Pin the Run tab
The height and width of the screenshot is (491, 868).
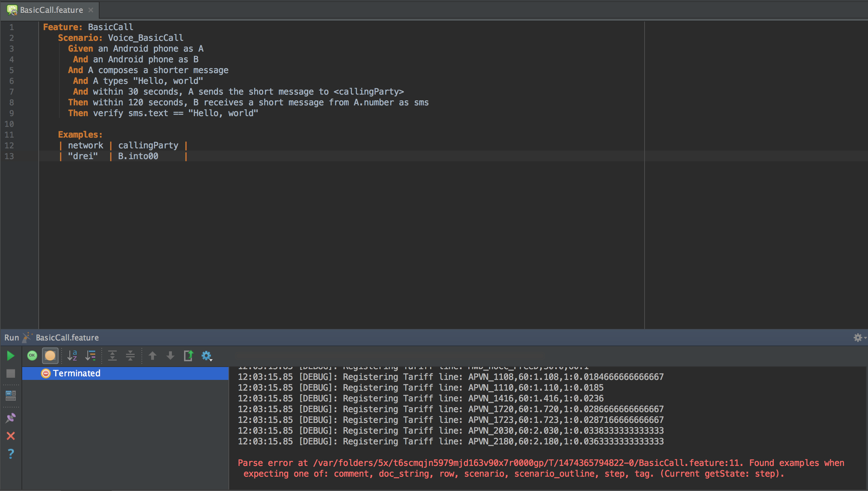pyautogui.click(x=11, y=418)
